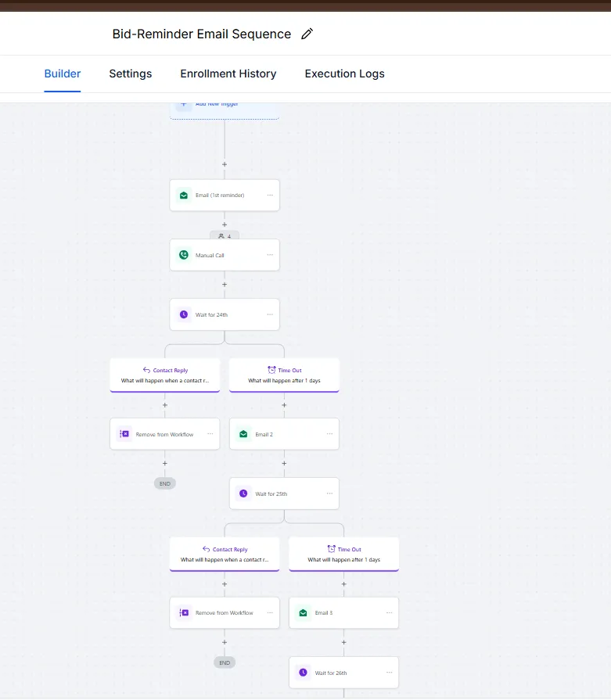
Task: Select the second Time Out branch
Action: coord(343,554)
